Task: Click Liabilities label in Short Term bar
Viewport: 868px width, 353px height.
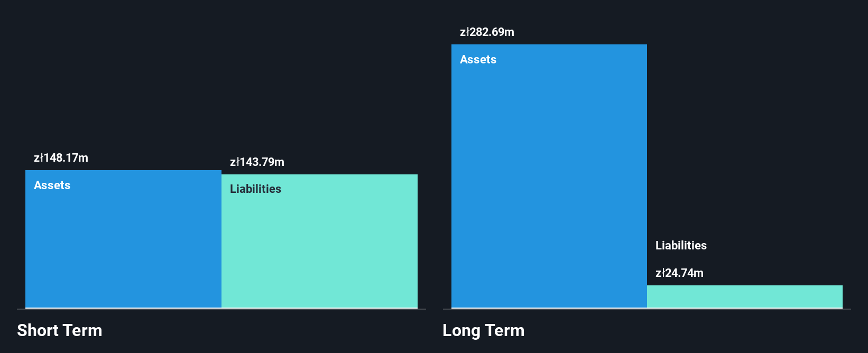Action: coord(255,189)
